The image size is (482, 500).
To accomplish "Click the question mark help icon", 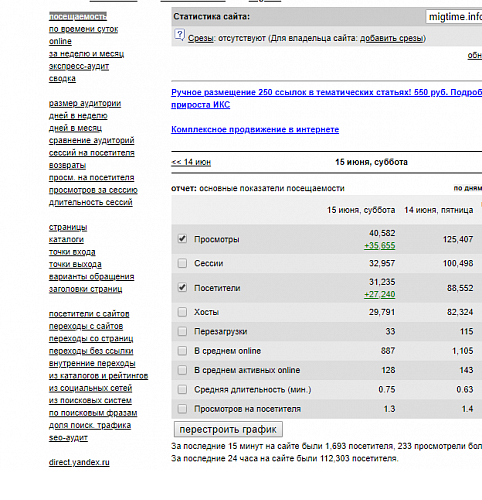I will 179,35.
